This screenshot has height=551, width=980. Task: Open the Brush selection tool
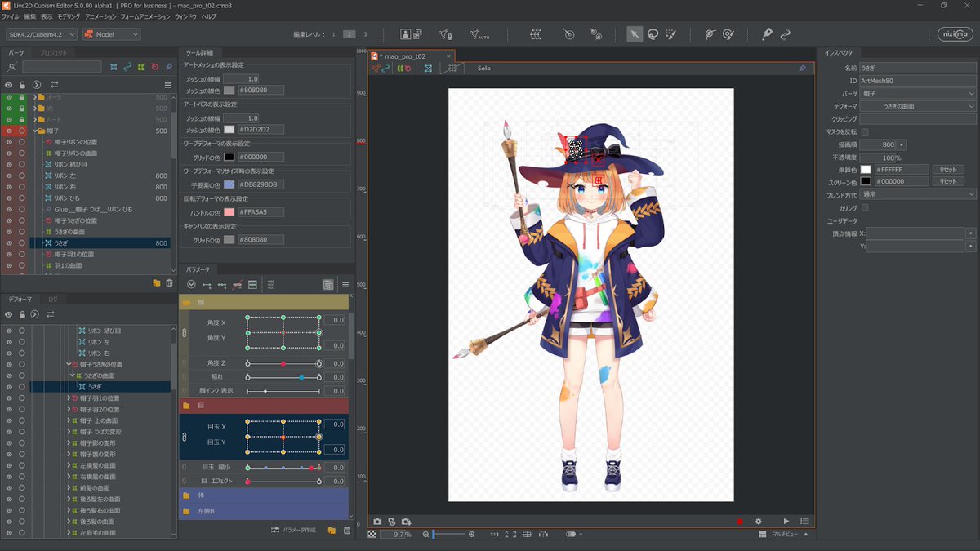tap(671, 35)
